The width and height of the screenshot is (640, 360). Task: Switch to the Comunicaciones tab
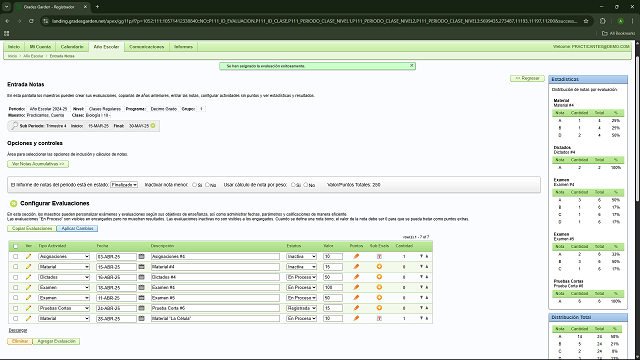147,47
